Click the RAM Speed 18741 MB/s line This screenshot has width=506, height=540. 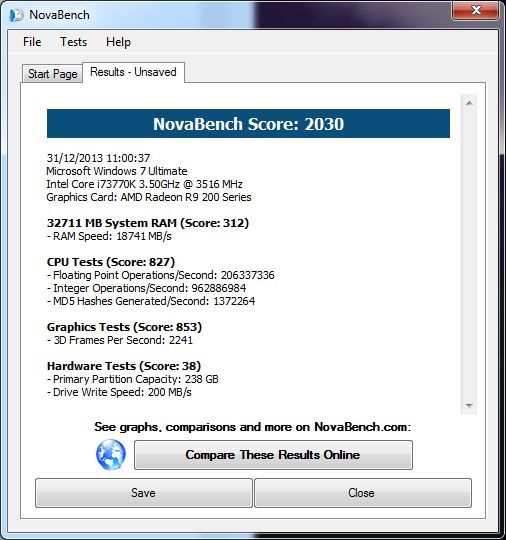[x=109, y=236]
